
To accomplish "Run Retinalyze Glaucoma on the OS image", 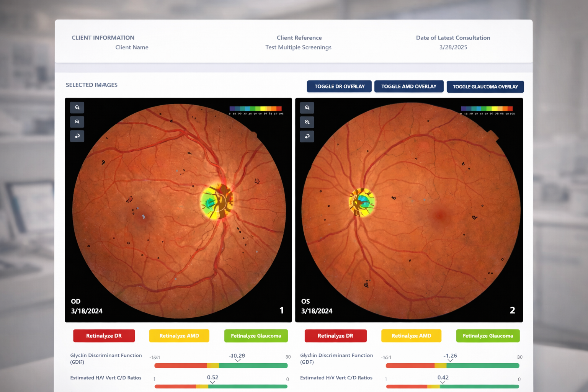I will 488,336.
